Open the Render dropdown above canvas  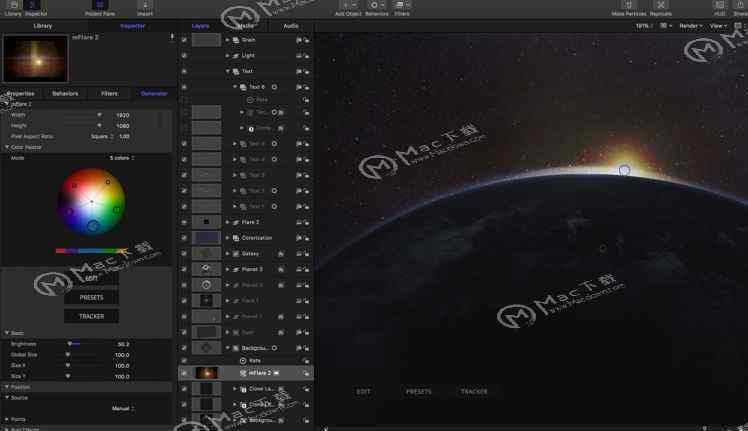click(690, 26)
